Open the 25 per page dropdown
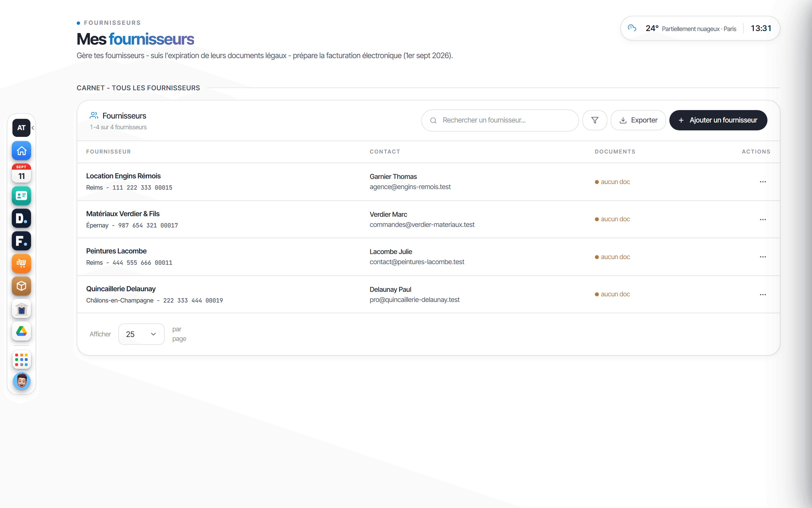Viewport: 812px width, 508px height. (x=141, y=334)
